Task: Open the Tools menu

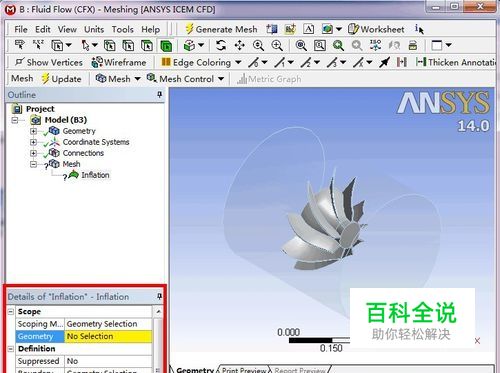Action: click(122, 29)
